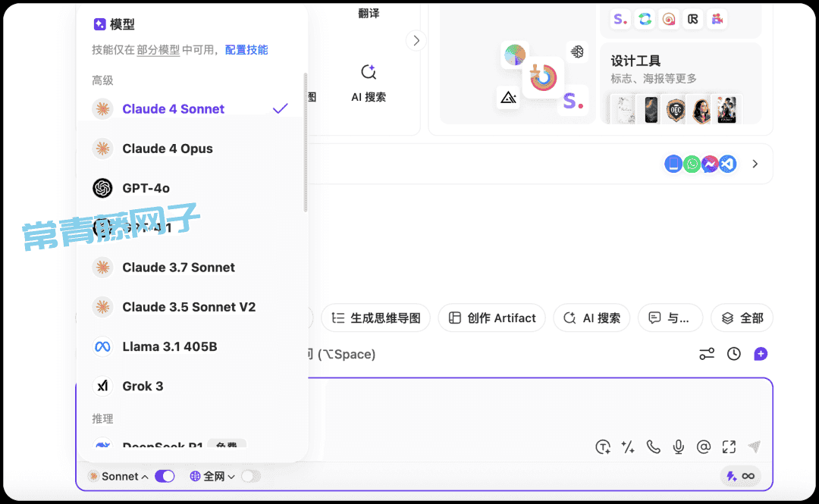The width and height of the screenshot is (819, 504).
Task: Click the 生成思维导图 chip
Action: pos(376,318)
